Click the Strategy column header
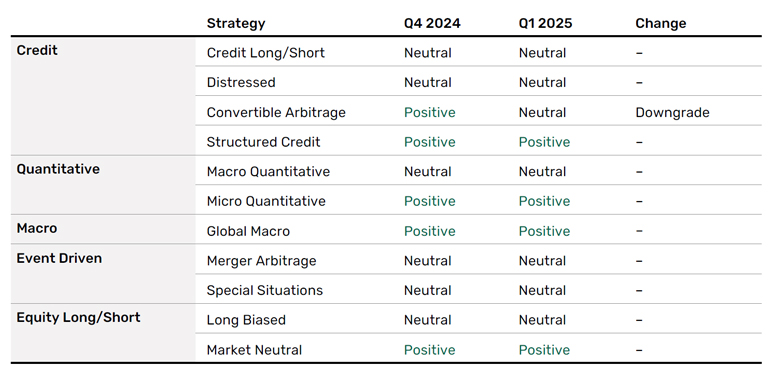 [x=236, y=23]
